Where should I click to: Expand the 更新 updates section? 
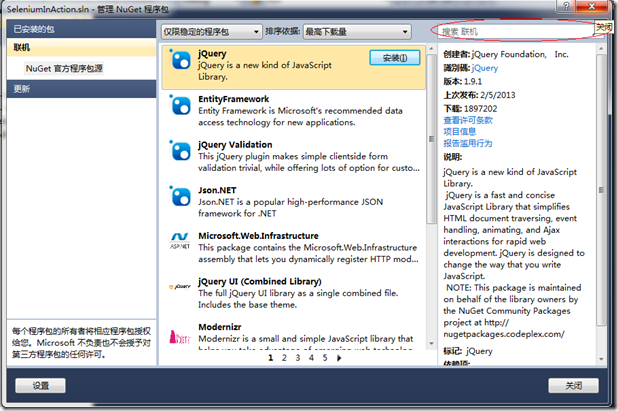click(82, 89)
